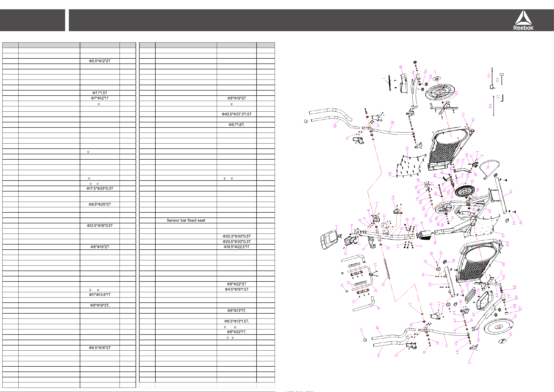Select part number 39 on the handlebar
Screen dimensions: 554x392
pos(378,328)
